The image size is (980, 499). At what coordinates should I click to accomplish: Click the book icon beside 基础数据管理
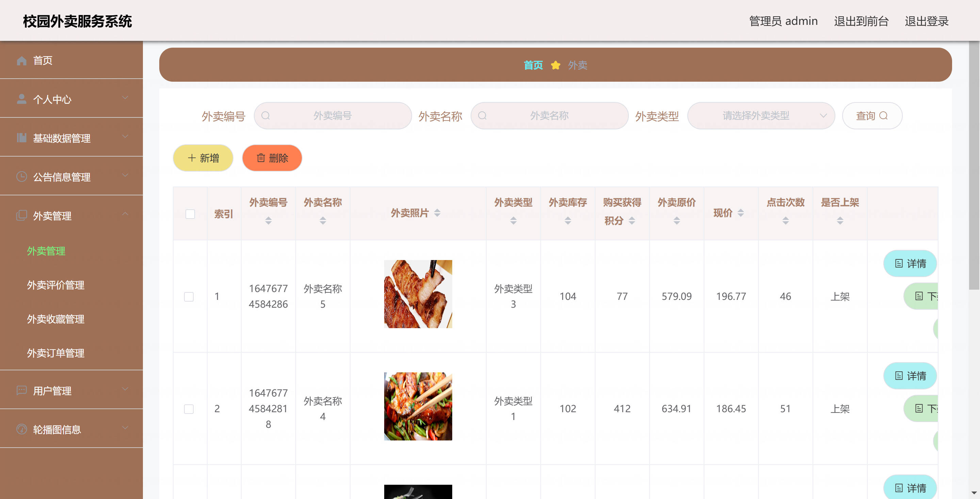click(22, 138)
